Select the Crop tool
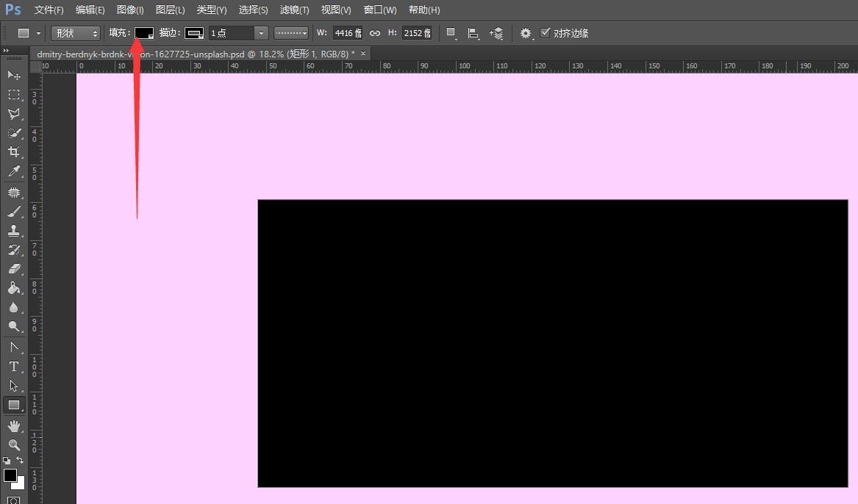 click(x=14, y=152)
